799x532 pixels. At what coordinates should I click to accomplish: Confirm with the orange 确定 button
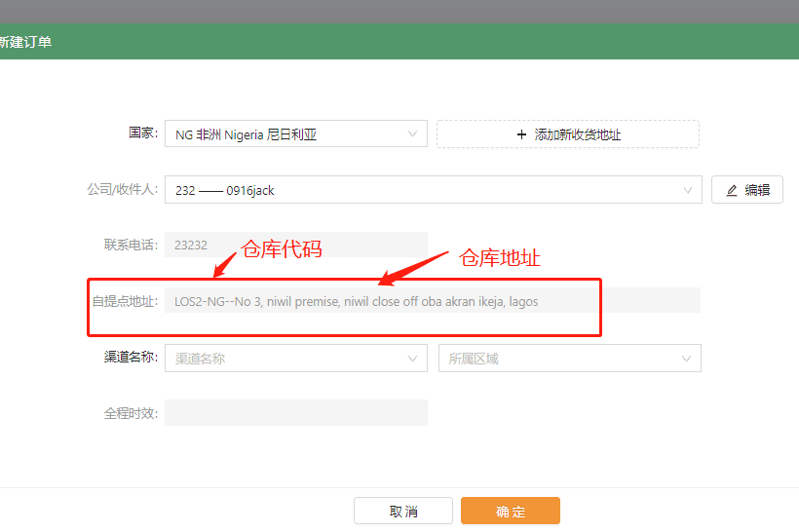[510, 512]
